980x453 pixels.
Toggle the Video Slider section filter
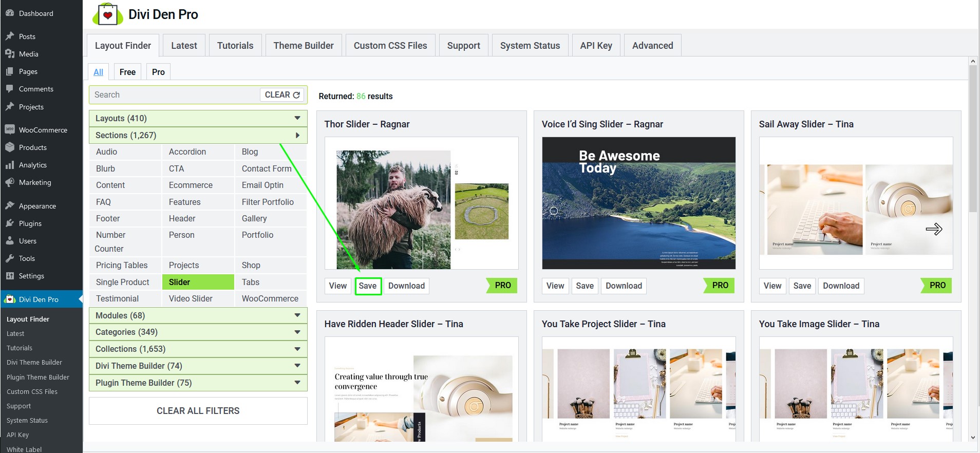point(191,298)
